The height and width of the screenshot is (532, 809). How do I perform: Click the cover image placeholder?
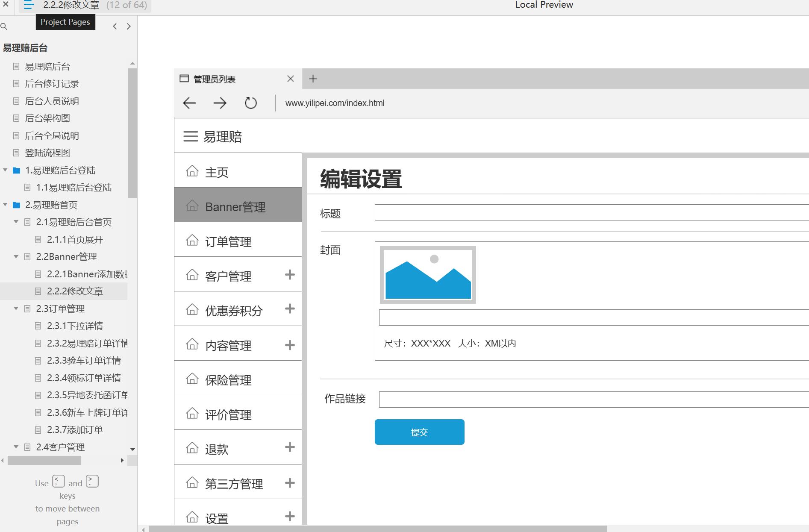tap(428, 275)
